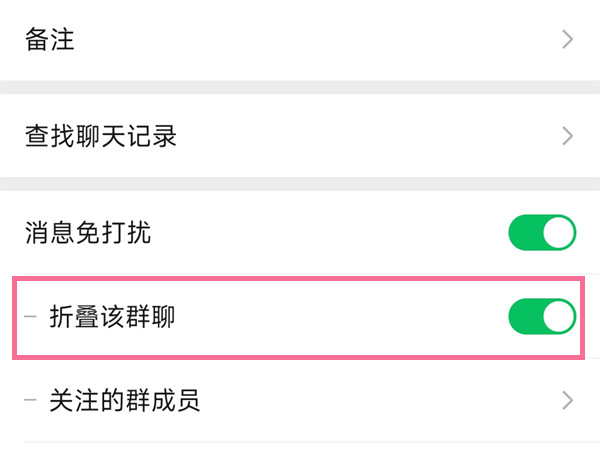This screenshot has height=450, width=600.
Task: Turn off the 折叠该群聊 switch
Action: [542, 317]
